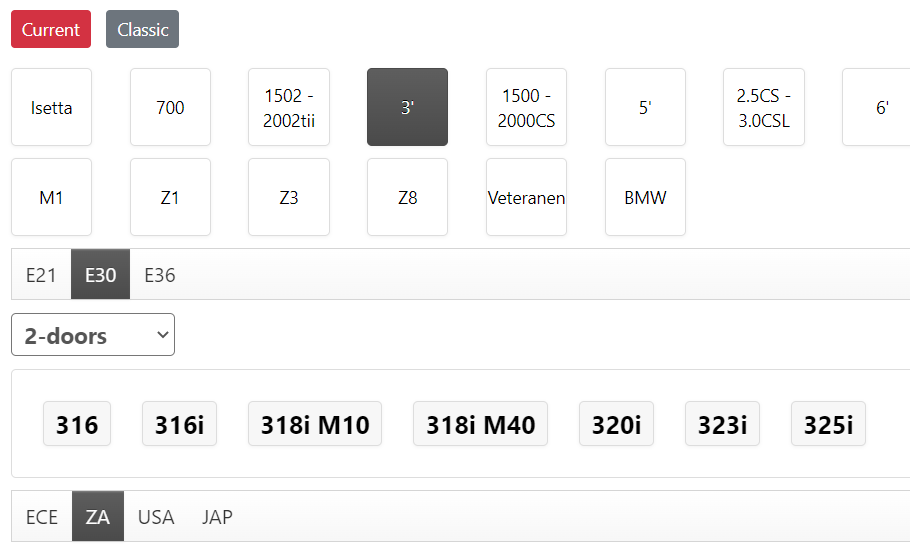The height and width of the screenshot is (548, 910).
Task: Choose the 318i M40 model
Action: pyautogui.click(x=481, y=424)
